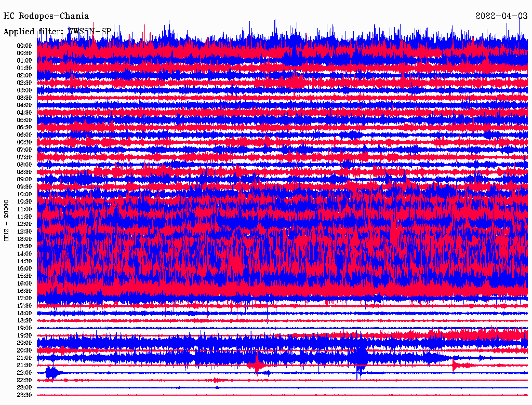Viewport: 532px width, 405px height.
Task: Click the '21:30' time label
Action: pyautogui.click(x=24, y=366)
